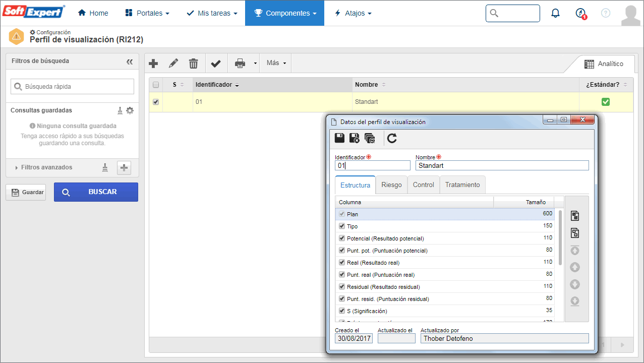Uncheck Potencial (Resultado potencial) checkbox
The width and height of the screenshot is (644, 363).
click(x=342, y=238)
